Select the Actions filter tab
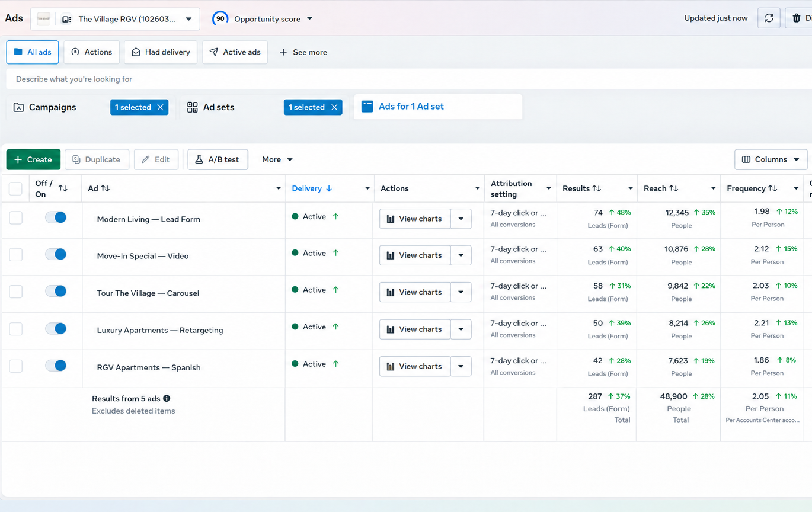The image size is (812, 512). click(92, 52)
